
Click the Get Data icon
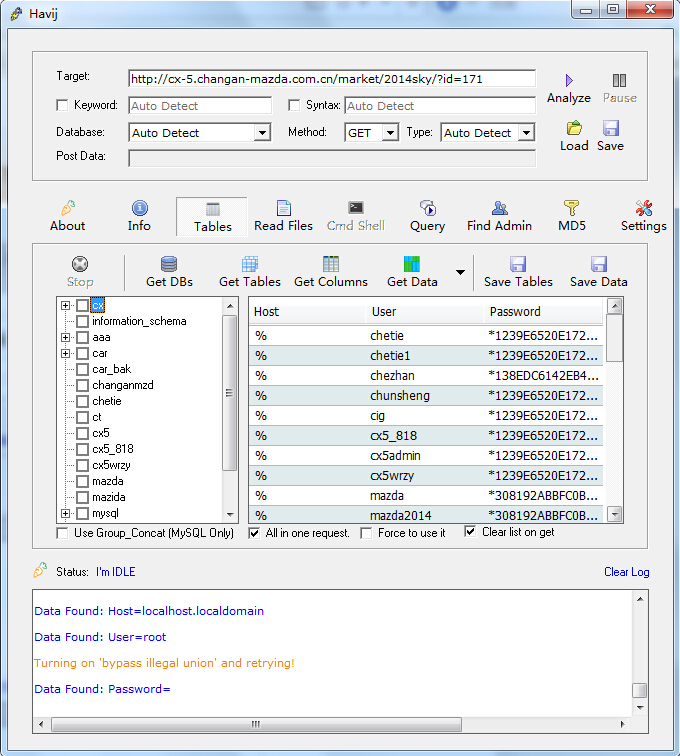click(x=412, y=264)
